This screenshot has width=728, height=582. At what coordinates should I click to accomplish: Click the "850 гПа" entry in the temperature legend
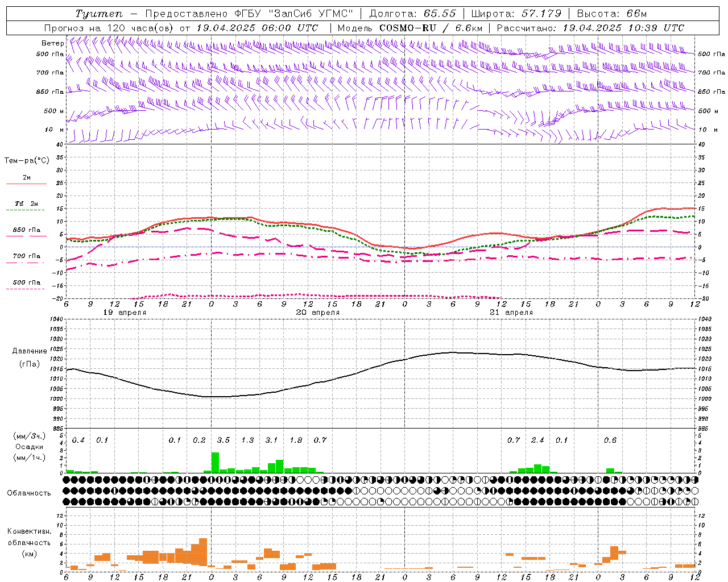pyautogui.click(x=27, y=230)
